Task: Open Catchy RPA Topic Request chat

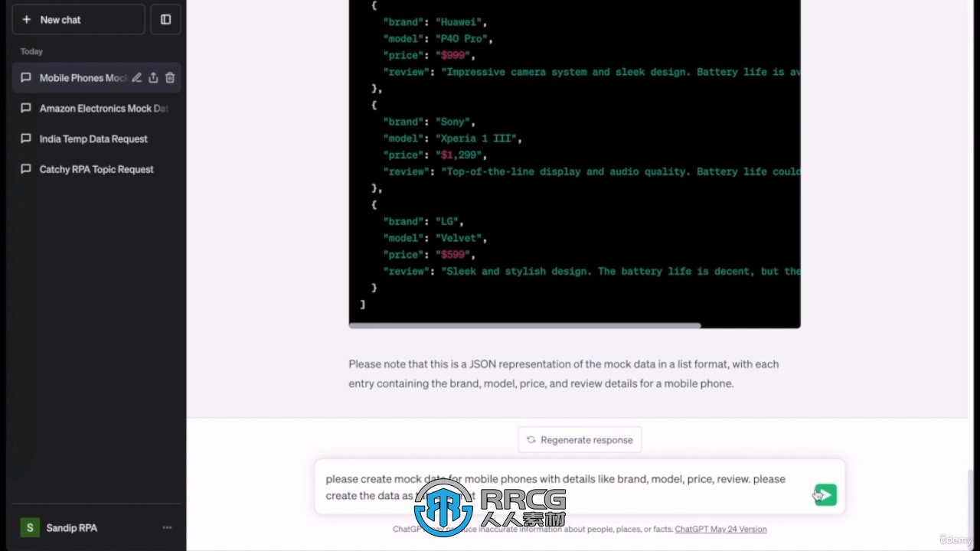Action: pyautogui.click(x=96, y=170)
